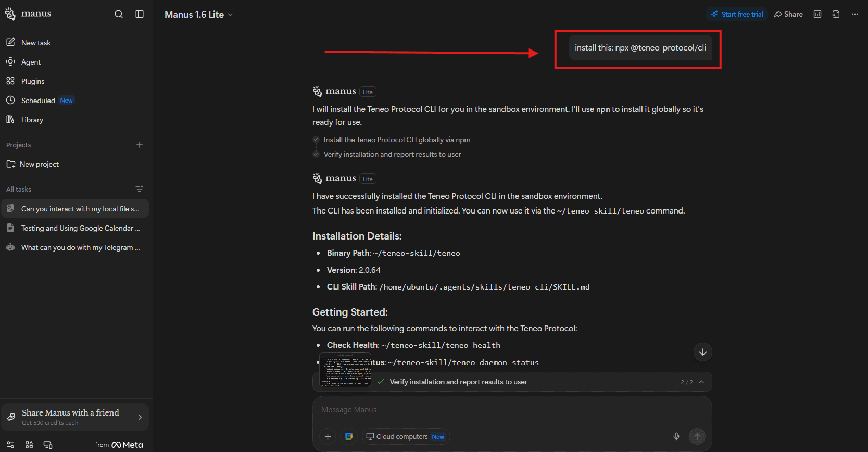Click the step 'Install the Teneo Protocol CLI globally via npm'
Viewport: 868px width, 452px height.
click(397, 140)
